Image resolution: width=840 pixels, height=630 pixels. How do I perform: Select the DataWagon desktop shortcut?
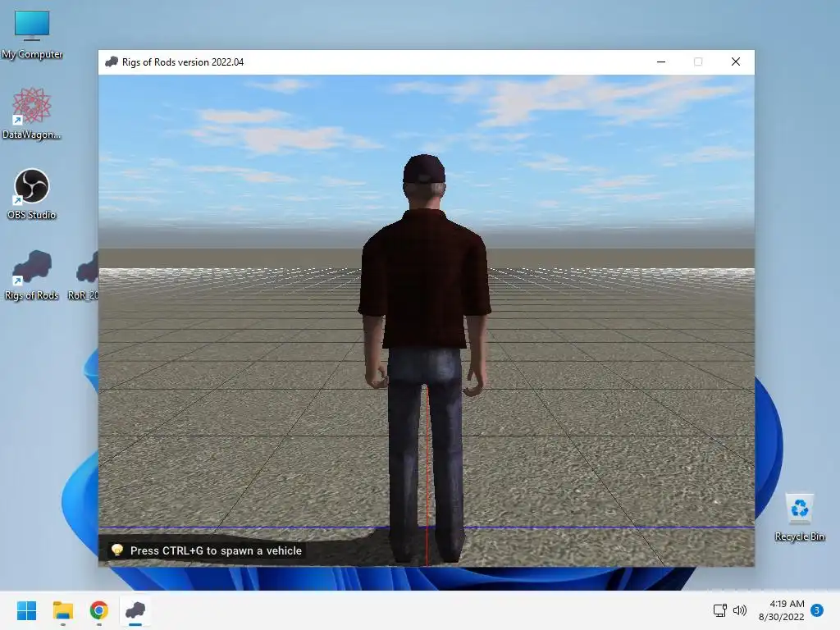click(32, 113)
